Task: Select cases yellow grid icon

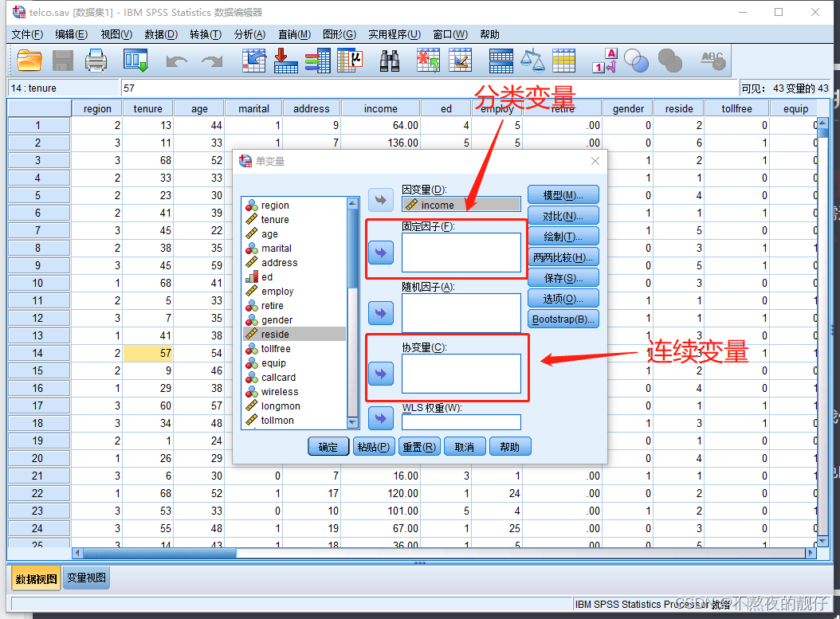Action: 564,61
